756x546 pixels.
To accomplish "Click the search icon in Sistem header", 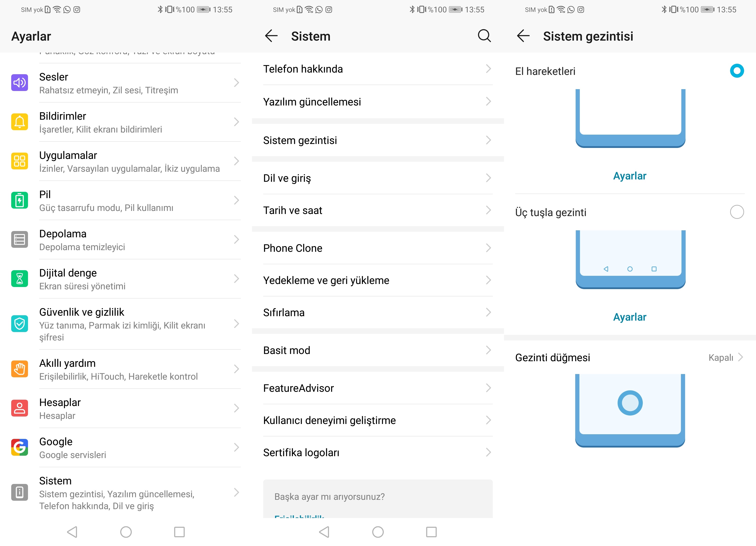I will [x=484, y=36].
